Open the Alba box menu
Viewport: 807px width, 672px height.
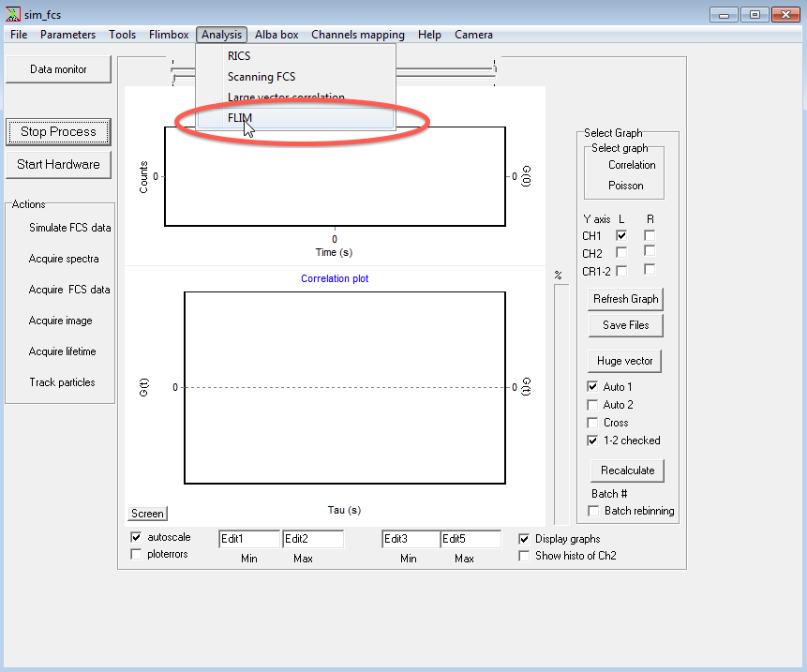click(276, 35)
